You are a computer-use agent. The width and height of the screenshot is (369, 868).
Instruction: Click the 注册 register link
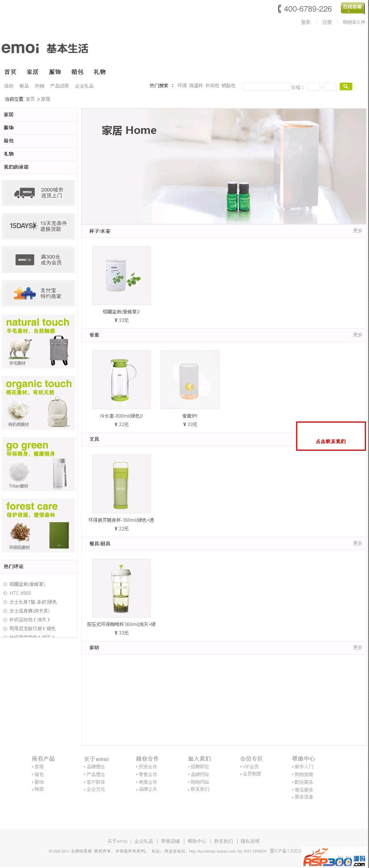coord(327,22)
